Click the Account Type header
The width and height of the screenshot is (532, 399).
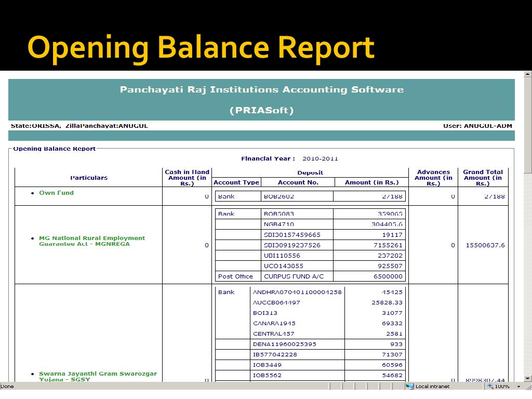click(236, 182)
